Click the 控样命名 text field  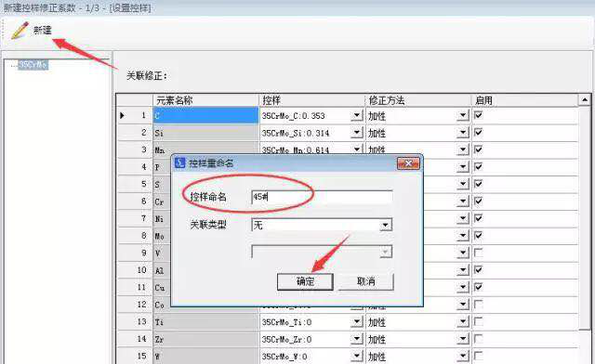click(322, 197)
